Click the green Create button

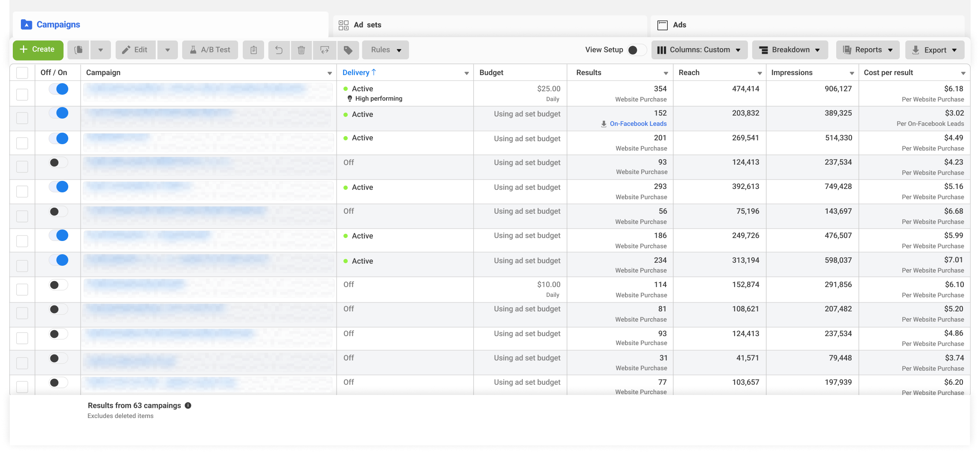[x=38, y=50]
